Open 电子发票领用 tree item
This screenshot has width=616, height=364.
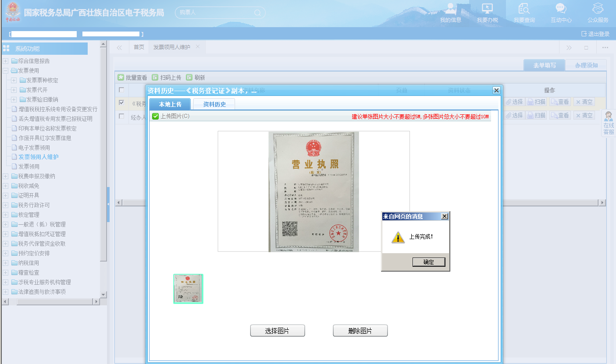tap(34, 148)
